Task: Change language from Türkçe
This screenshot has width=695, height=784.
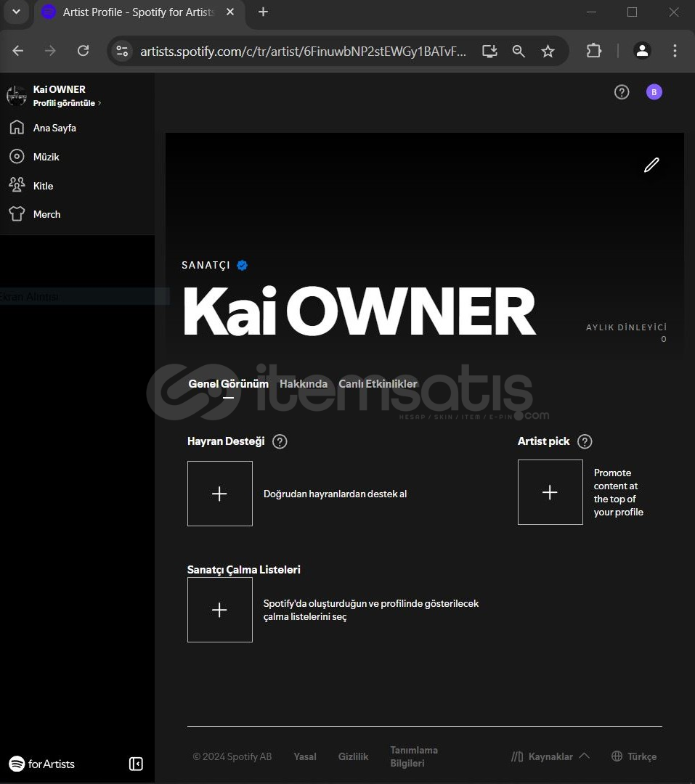Action: pos(634,756)
